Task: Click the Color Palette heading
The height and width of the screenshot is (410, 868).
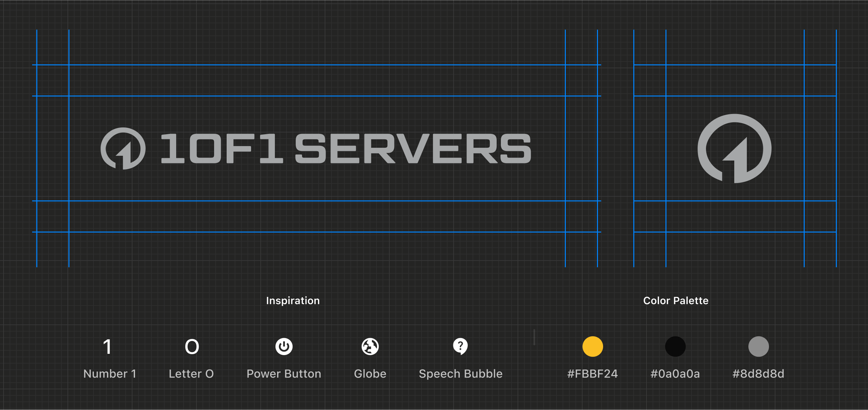Action: pyautogui.click(x=676, y=301)
